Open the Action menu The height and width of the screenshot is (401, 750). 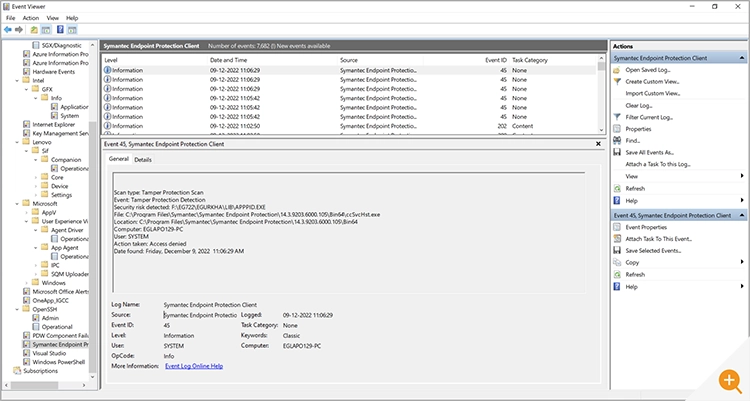pos(31,18)
